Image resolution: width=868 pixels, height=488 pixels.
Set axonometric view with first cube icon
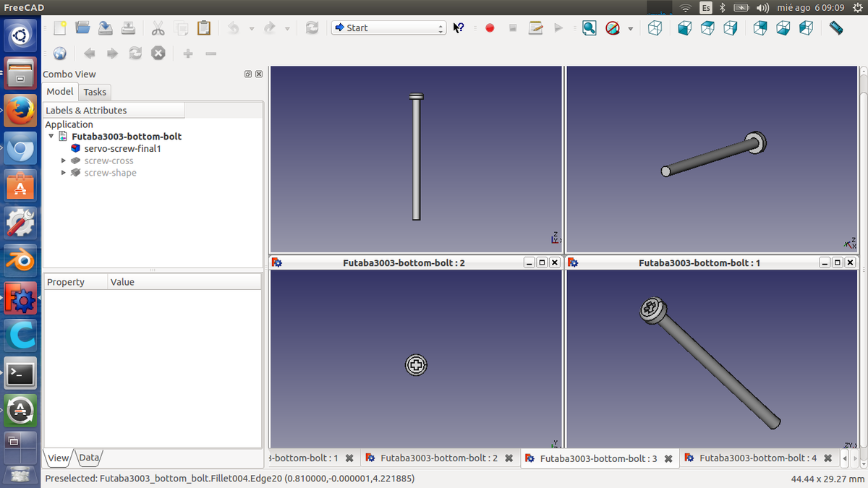pyautogui.click(x=655, y=28)
